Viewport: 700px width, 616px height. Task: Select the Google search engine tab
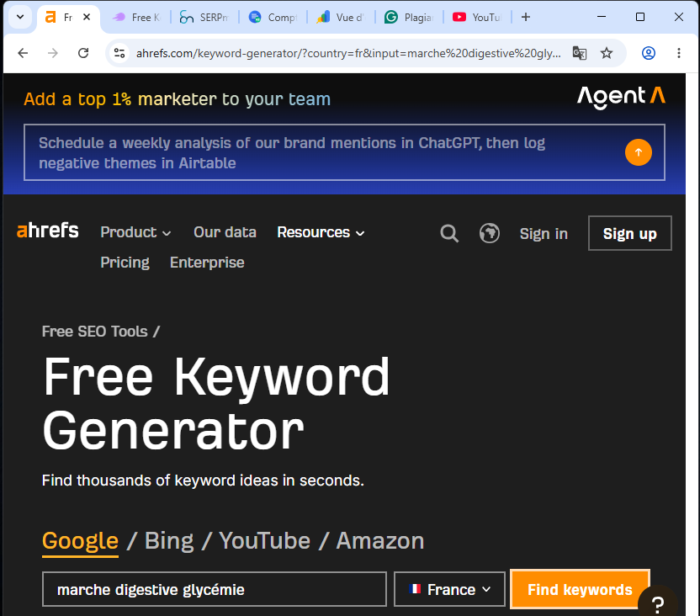(x=80, y=541)
